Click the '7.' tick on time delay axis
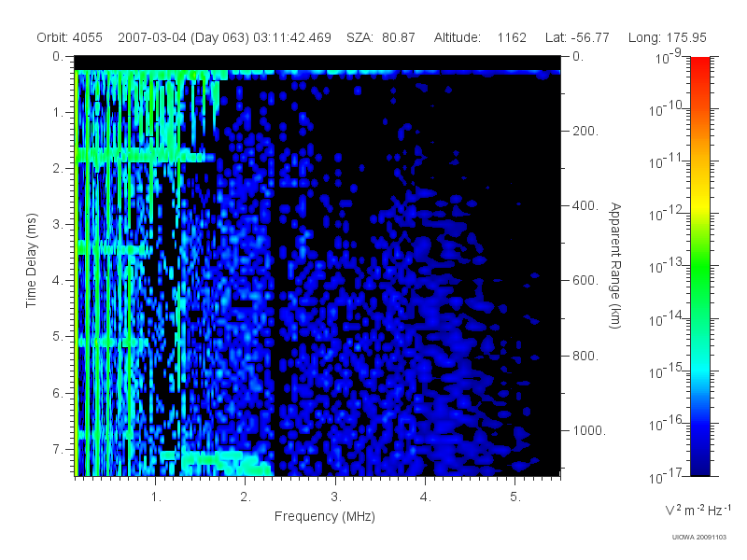The width and height of the screenshot is (747, 560). click(x=58, y=449)
